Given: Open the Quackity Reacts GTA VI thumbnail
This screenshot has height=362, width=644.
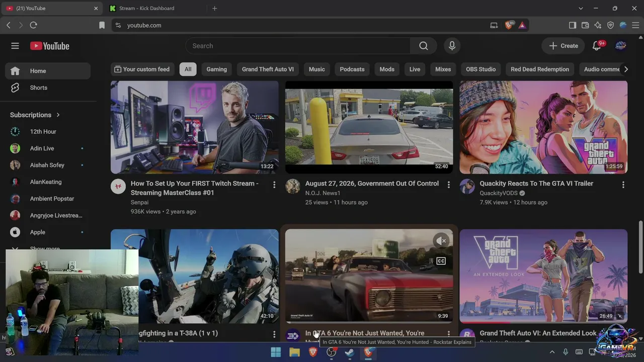Looking at the screenshot, I should pos(543,127).
